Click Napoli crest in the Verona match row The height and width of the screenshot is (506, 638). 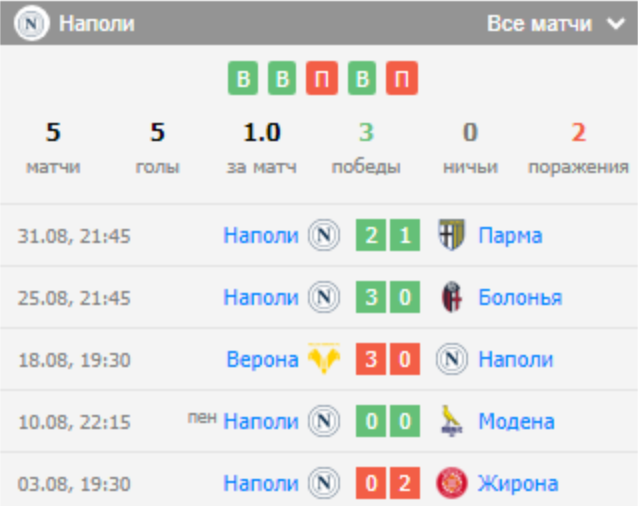(x=452, y=360)
